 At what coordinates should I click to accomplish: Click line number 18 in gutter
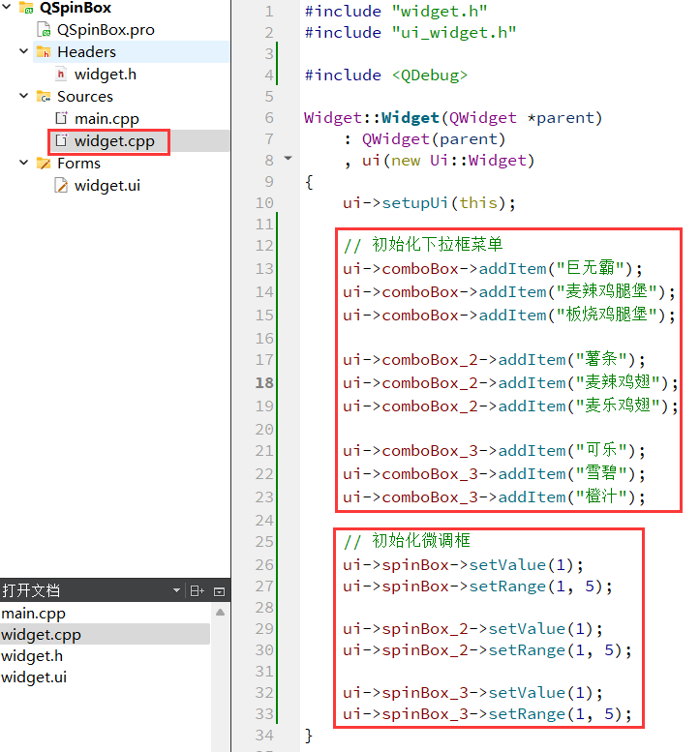pos(264,382)
